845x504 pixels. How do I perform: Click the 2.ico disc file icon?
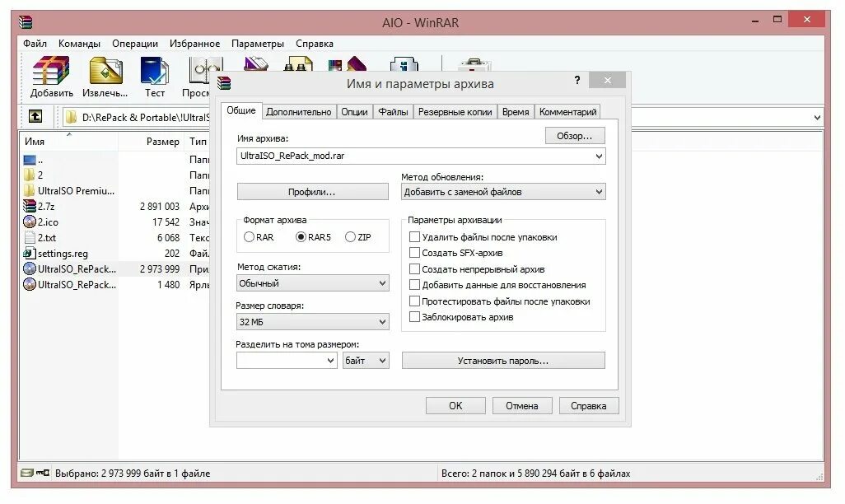click(x=29, y=222)
